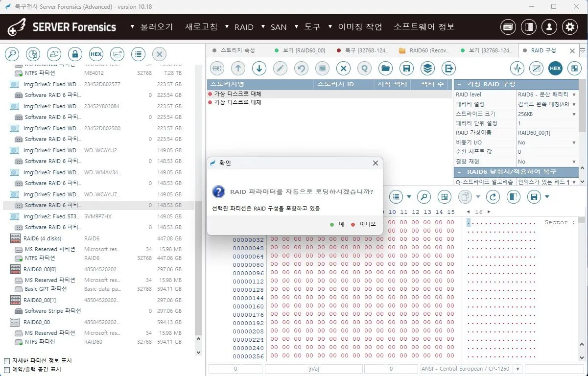Click the tab list overflow arrow
Image resolution: width=588 pixels, height=376 pixels.
click(x=583, y=50)
